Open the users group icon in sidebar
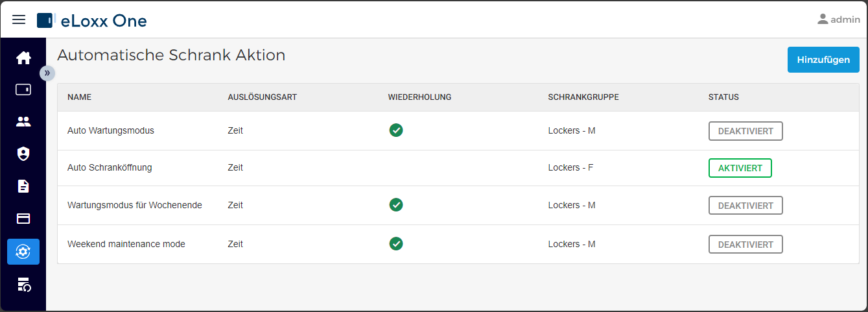 (x=23, y=121)
